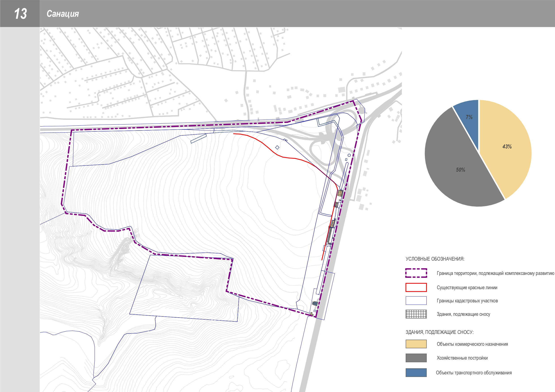Viewport: 555px width, 392px height.
Task: Click the Существующие красные линии label
Action: (x=467, y=288)
